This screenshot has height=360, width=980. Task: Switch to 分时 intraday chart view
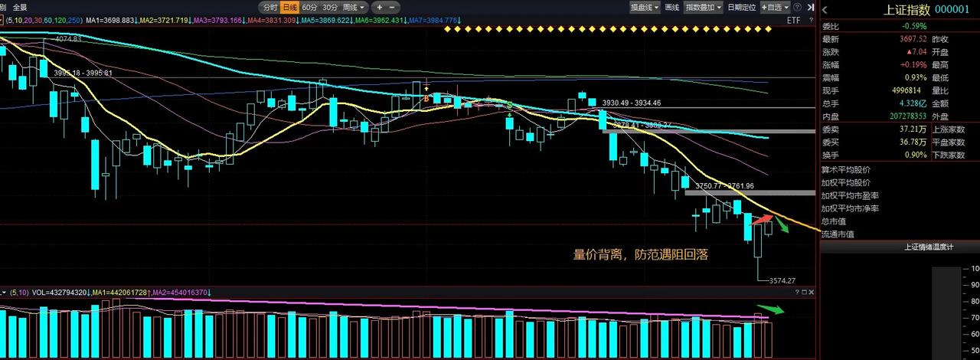[269, 7]
